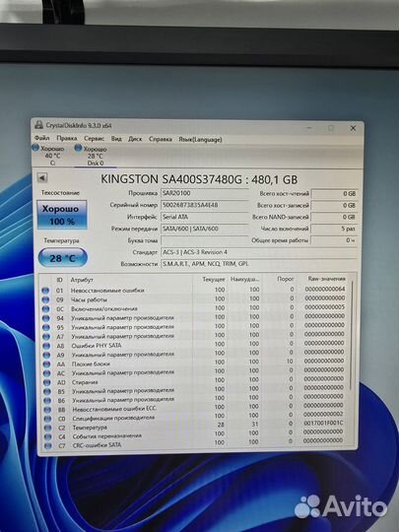Screen dimensions: 399x532
Task: Click the status icon of attribute C7
Action: (48, 446)
